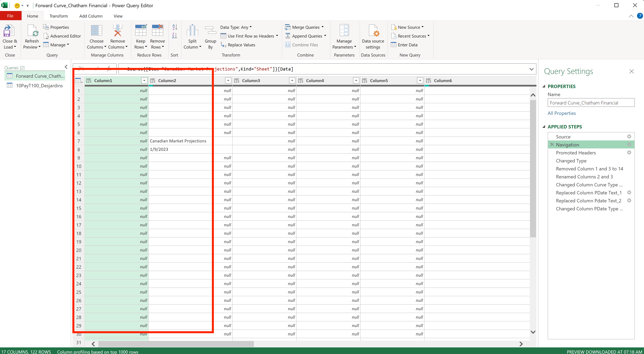Click Enter Data in New Query group
This screenshot has width=644, height=354.
point(404,45)
